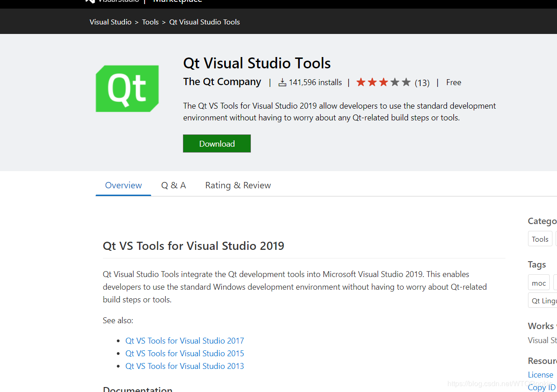Go to Visual Studio breadcrumb link
Screen dimensions: 557x392
click(x=110, y=22)
